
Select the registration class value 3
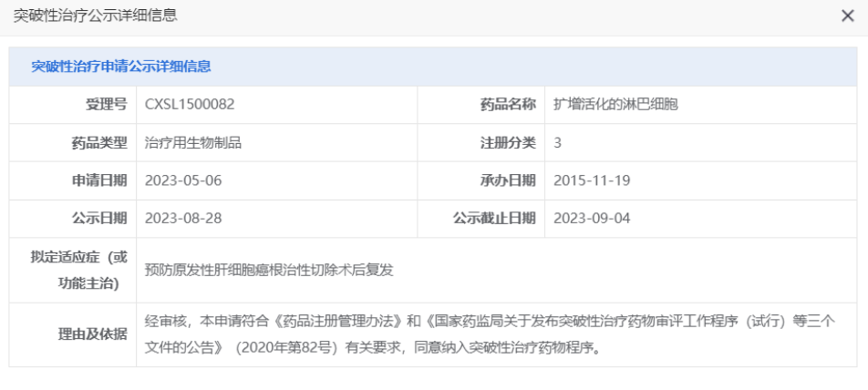pos(558,142)
